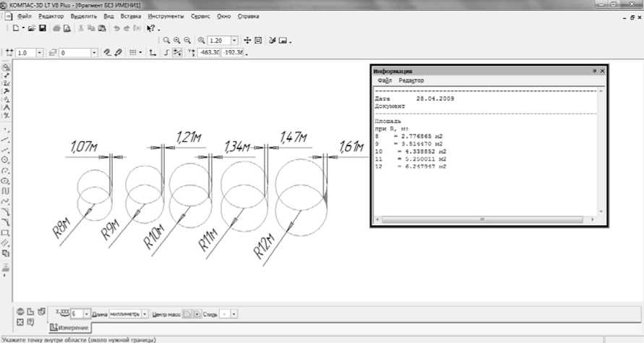Activate the Pan view crossed arrows icon
This screenshot has width=644, height=343.
tap(247, 41)
